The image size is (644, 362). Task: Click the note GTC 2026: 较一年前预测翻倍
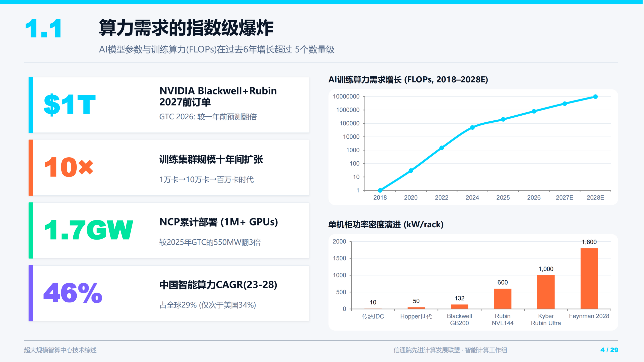(x=208, y=117)
